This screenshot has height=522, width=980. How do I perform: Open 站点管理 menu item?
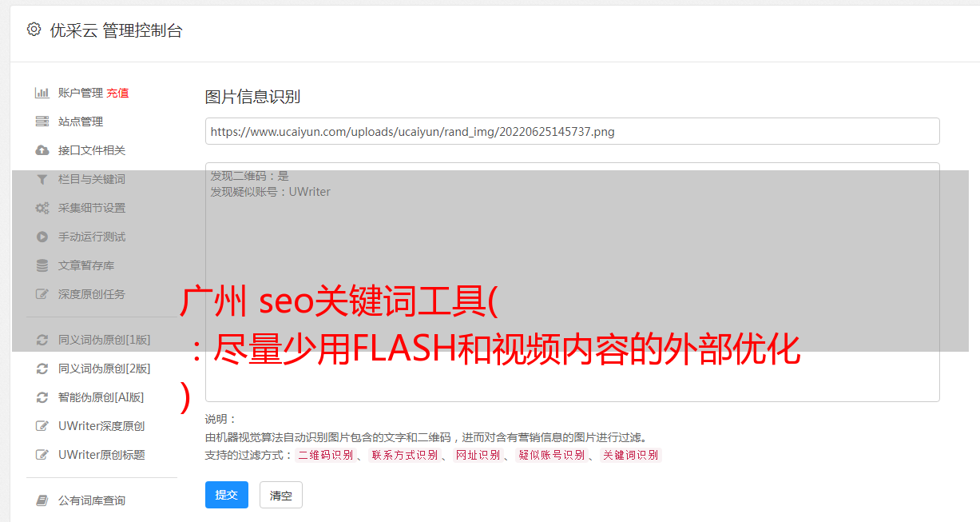[x=81, y=122]
